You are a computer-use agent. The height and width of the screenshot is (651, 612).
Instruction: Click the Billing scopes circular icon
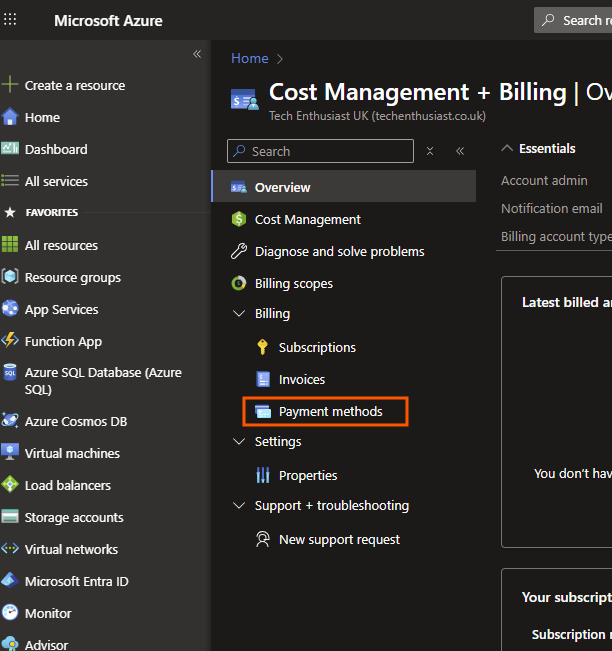pos(239,283)
